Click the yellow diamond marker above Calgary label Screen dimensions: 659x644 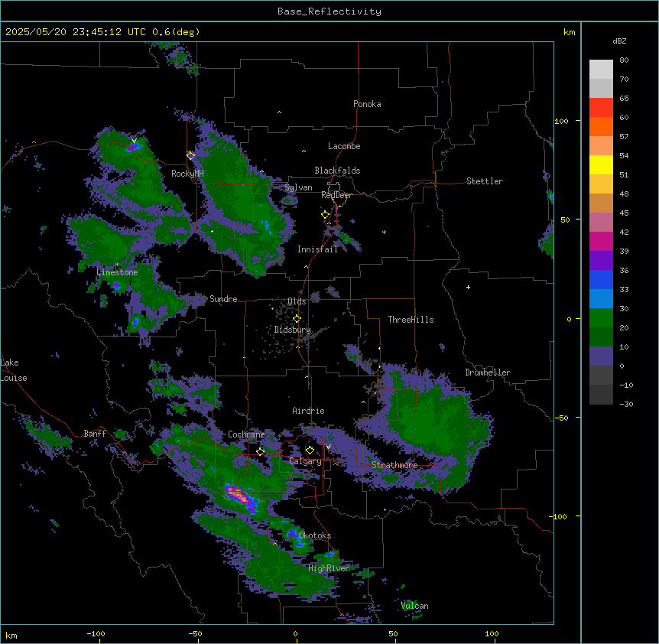(310, 450)
